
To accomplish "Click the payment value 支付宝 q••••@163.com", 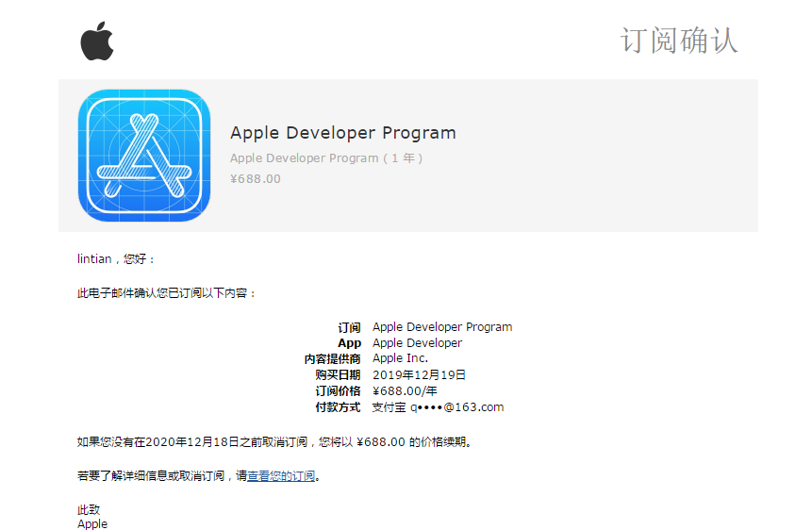I will pyautogui.click(x=438, y=407).
